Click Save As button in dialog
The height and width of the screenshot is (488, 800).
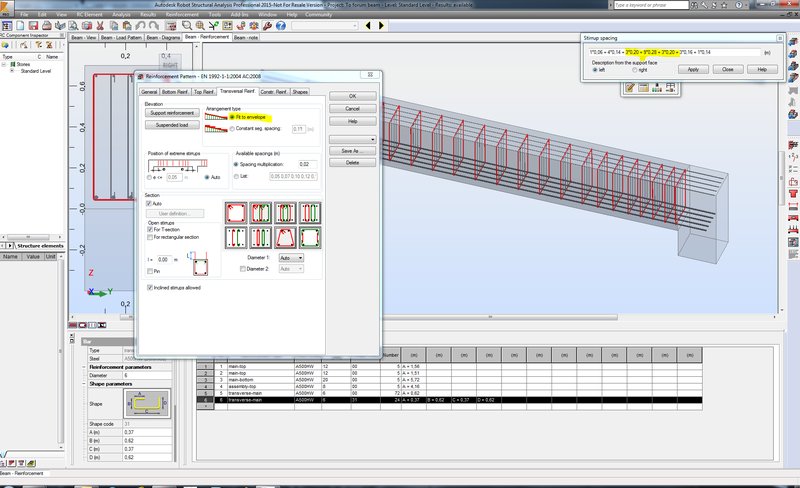(x=353, y=151)
